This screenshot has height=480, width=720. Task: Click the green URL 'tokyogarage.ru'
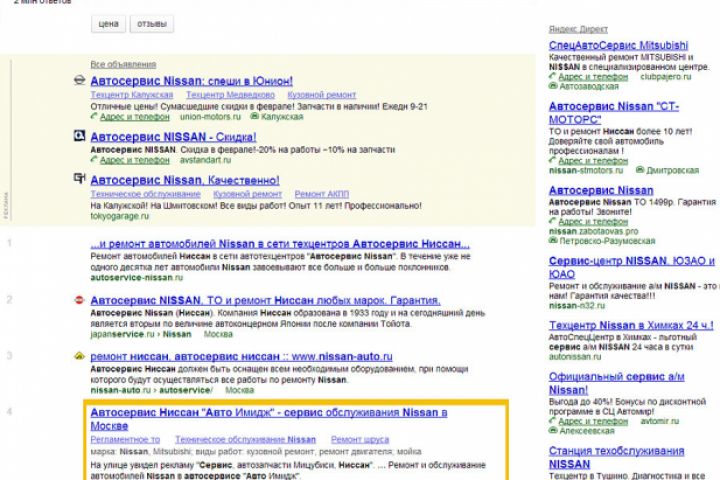coord(120,216)
